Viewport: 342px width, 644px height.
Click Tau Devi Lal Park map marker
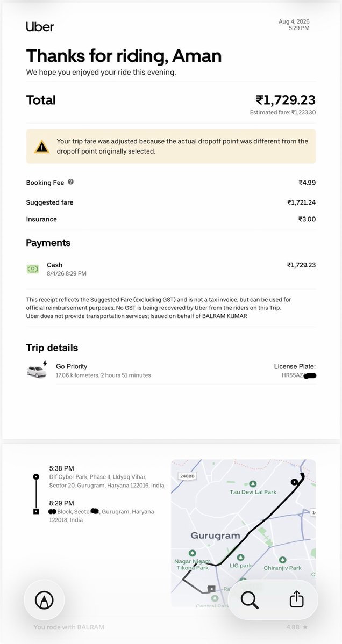tap(253, 484)
